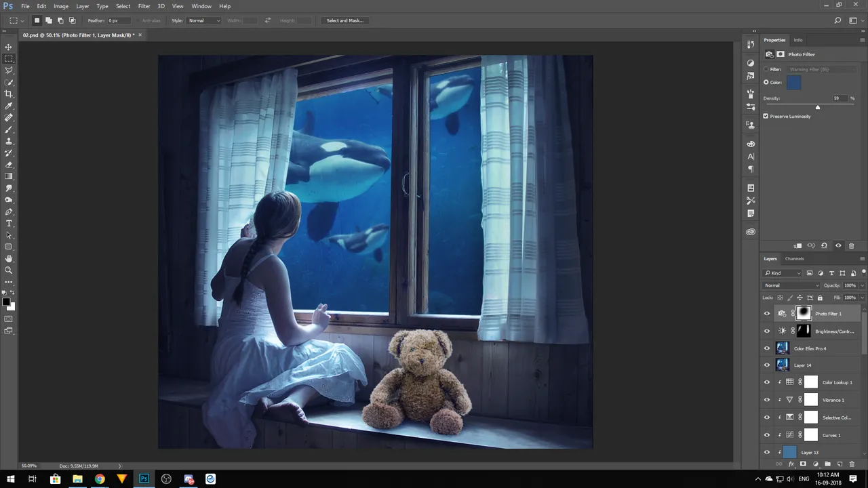Select the Horizontal Type tool
Viewport: 868px width, 488px height.
tap(9, 223)
